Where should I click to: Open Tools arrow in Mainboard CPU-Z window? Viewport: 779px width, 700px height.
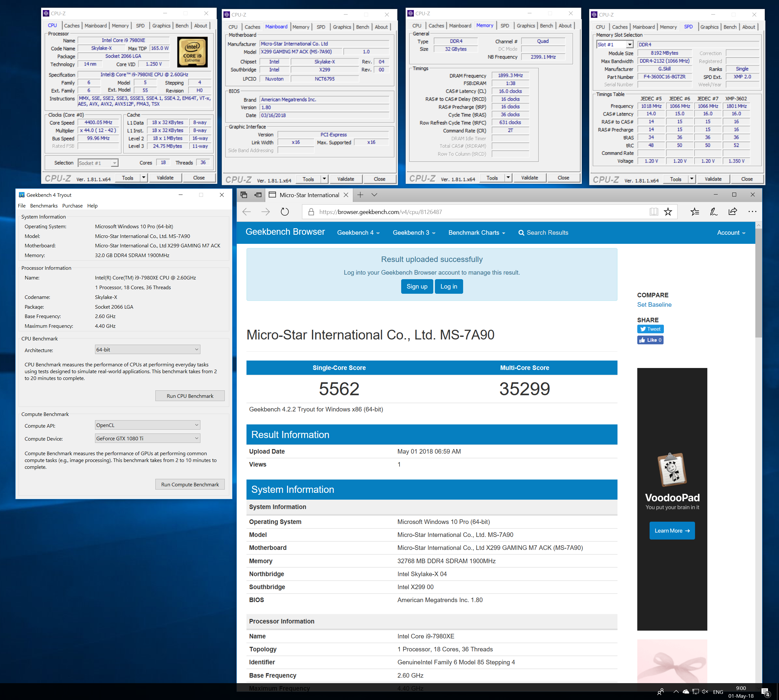(324, 179)
